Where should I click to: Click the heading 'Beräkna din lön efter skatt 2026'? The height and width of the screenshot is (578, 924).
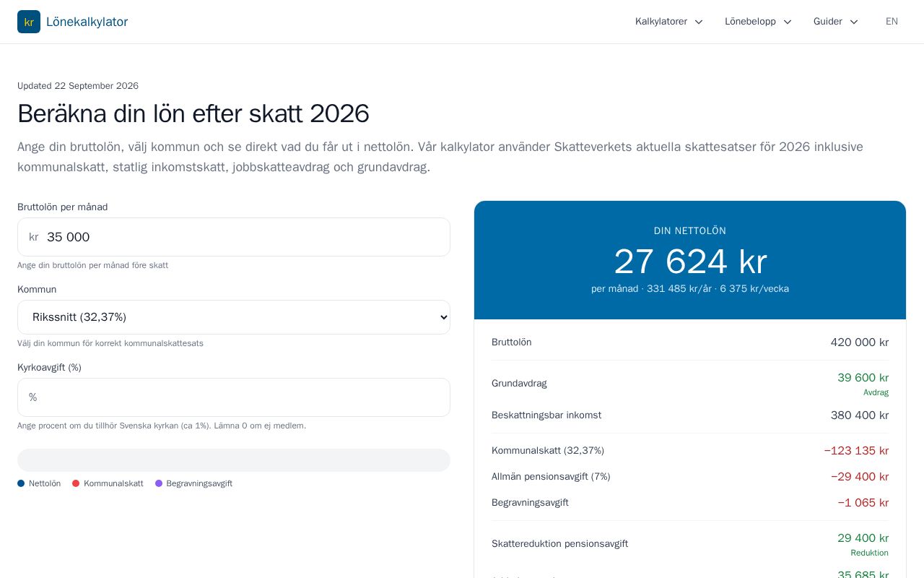click(193, 113)
